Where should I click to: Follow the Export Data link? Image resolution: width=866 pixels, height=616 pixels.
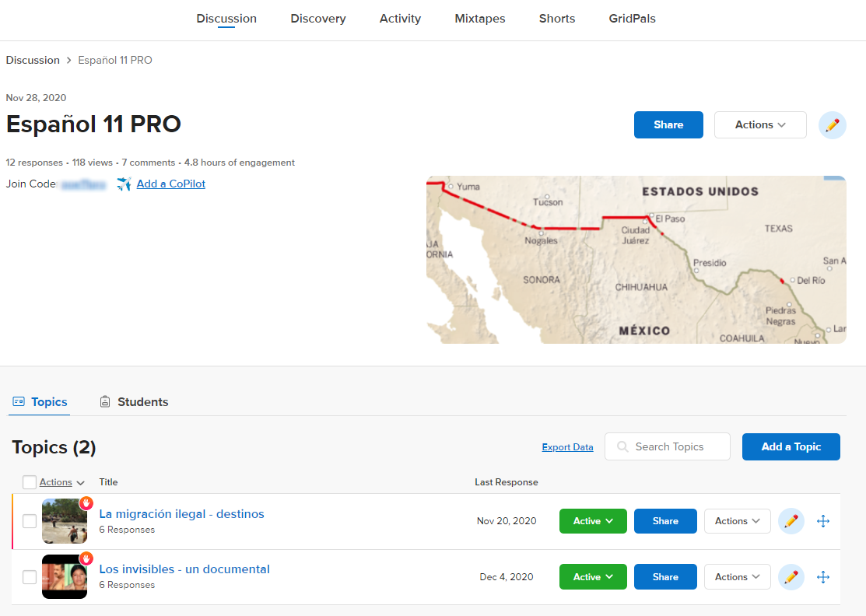click(567, 447)
